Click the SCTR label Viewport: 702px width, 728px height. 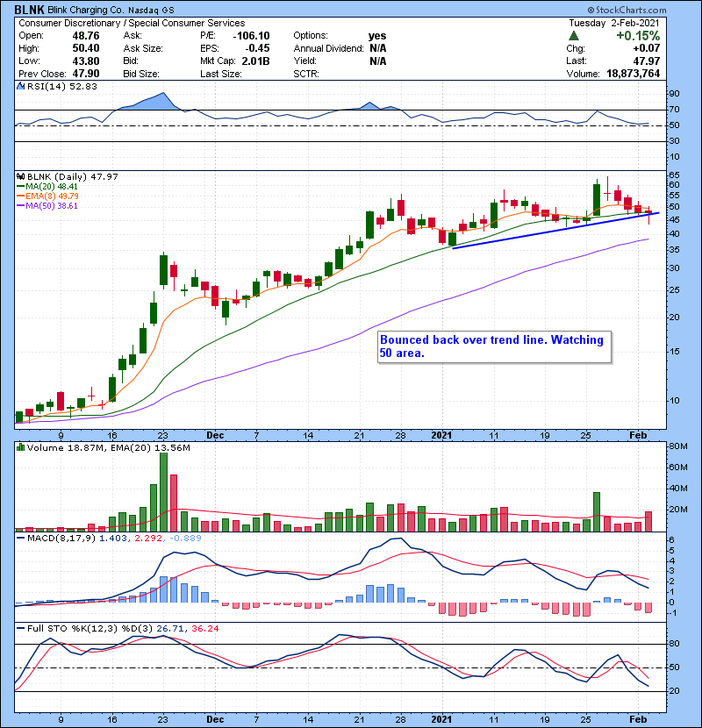point(306,74)
